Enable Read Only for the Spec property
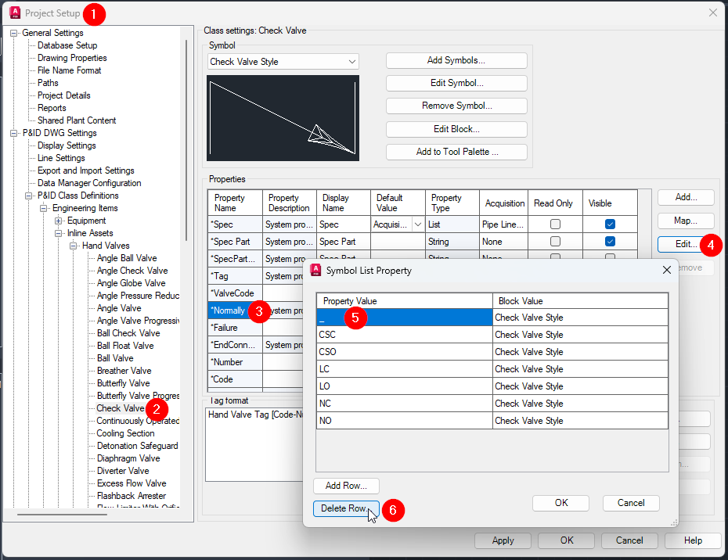Image resolution: width=728 pixels, height=560 pixels. tap(555, 224)
